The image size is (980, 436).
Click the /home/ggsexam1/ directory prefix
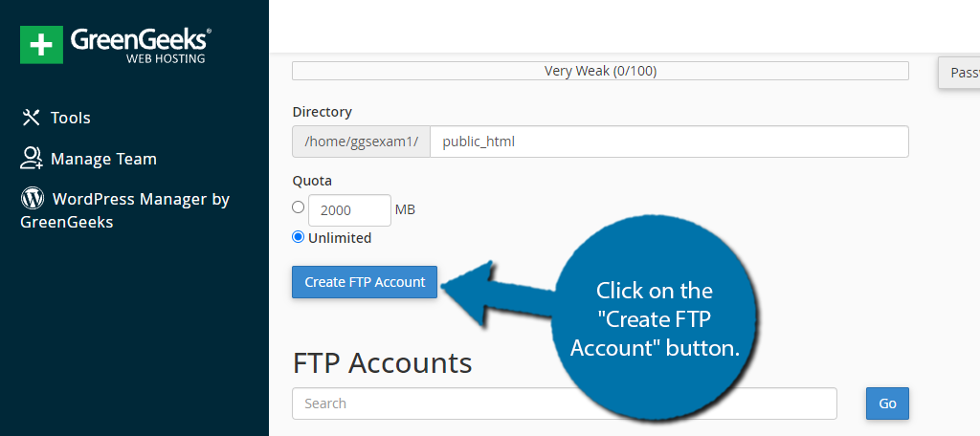tap(361, 142)
